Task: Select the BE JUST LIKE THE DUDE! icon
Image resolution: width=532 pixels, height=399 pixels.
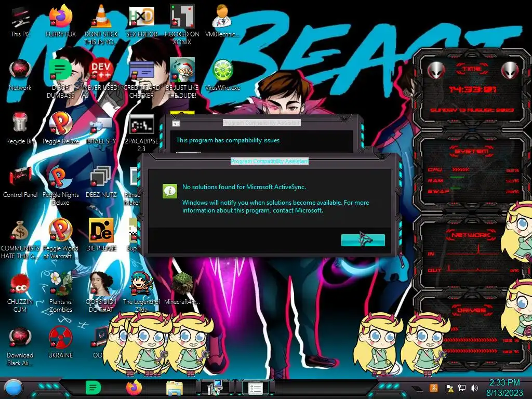Action: pos(182,78)
